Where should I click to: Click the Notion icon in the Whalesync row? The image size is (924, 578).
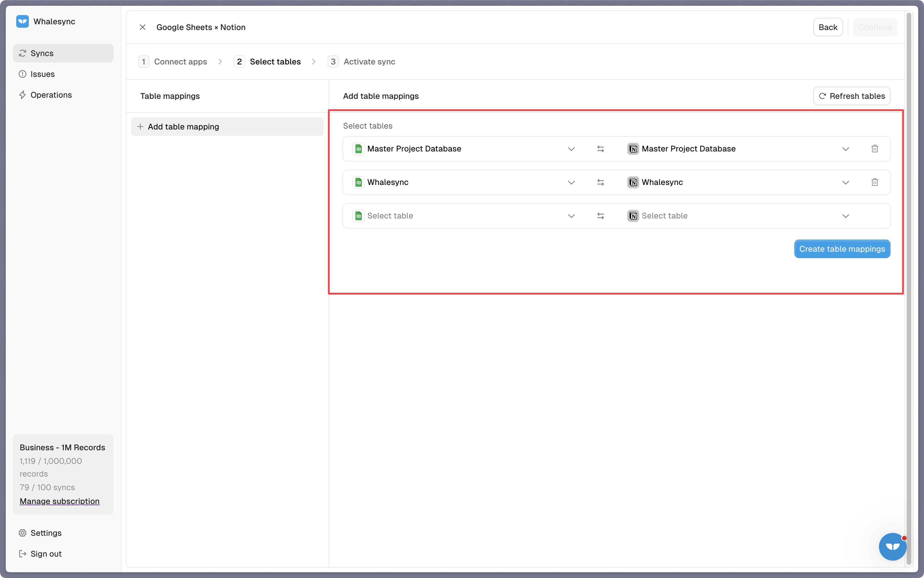pyautogui.click(x=633, y=182)
